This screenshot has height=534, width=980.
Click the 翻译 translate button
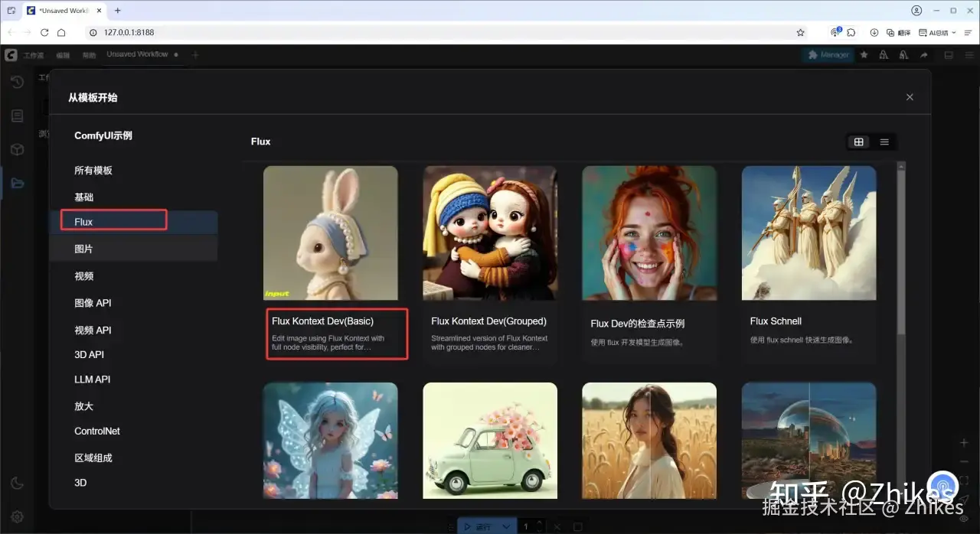coord(899,32)
